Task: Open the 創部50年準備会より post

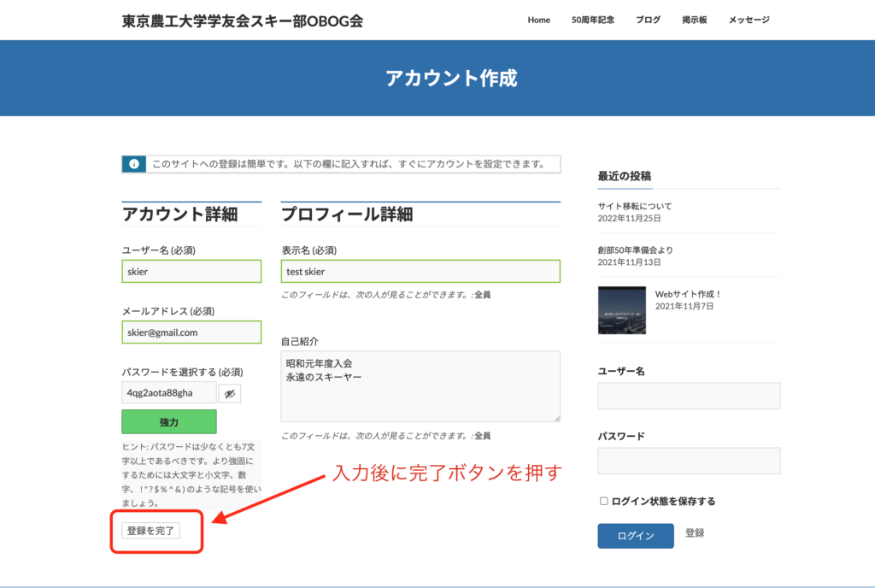Action: click(x=635, y=250)
